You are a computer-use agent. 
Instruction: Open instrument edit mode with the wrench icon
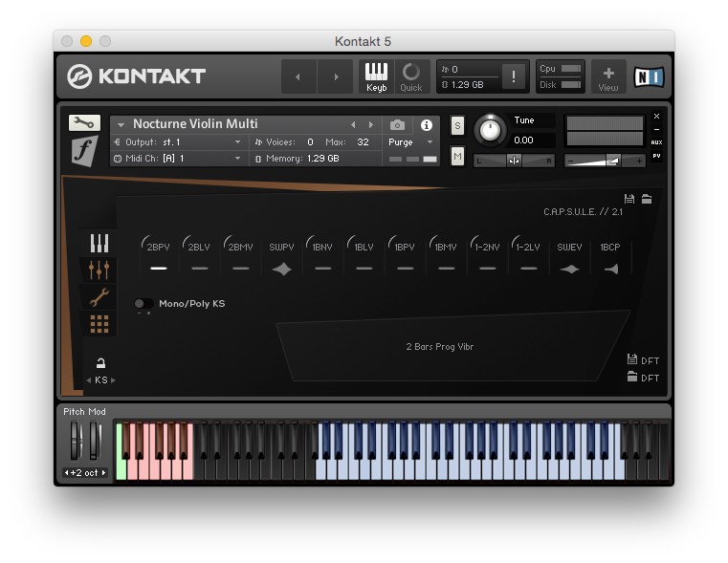point(84,122)
